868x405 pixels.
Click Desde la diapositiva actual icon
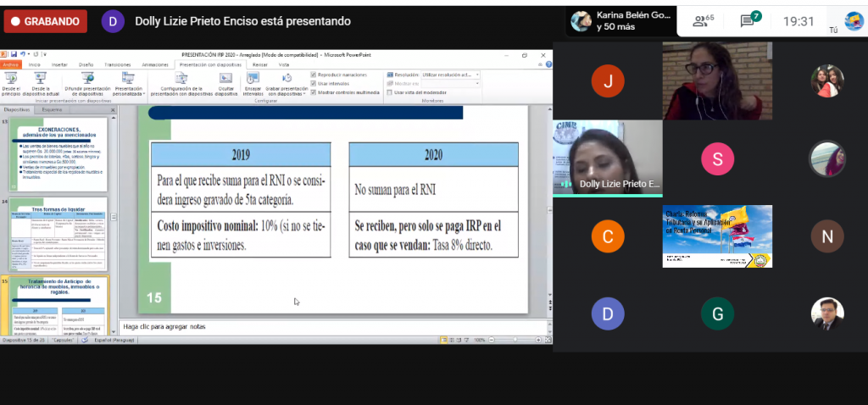pyautogui.click(x=40, y=82)
